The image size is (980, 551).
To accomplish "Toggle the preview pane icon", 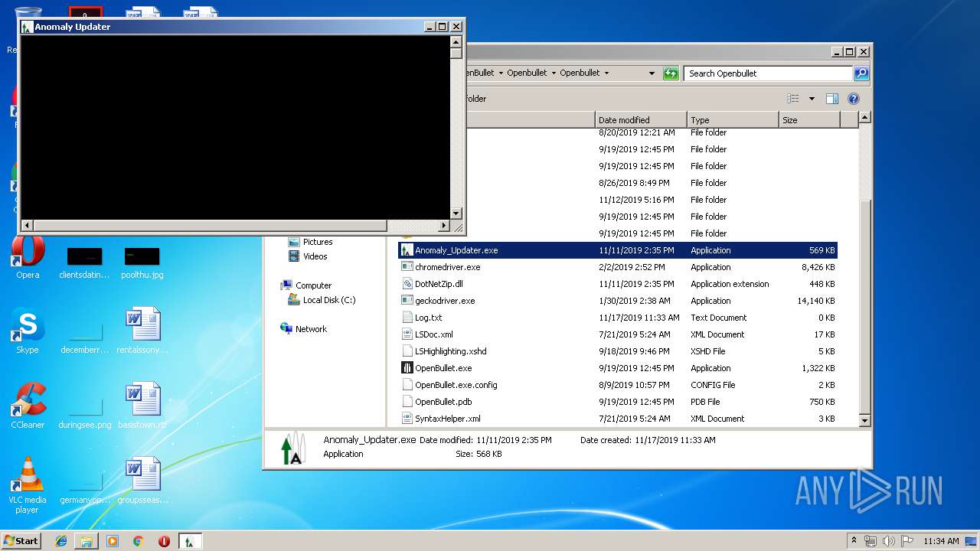I will coord(832,99).
